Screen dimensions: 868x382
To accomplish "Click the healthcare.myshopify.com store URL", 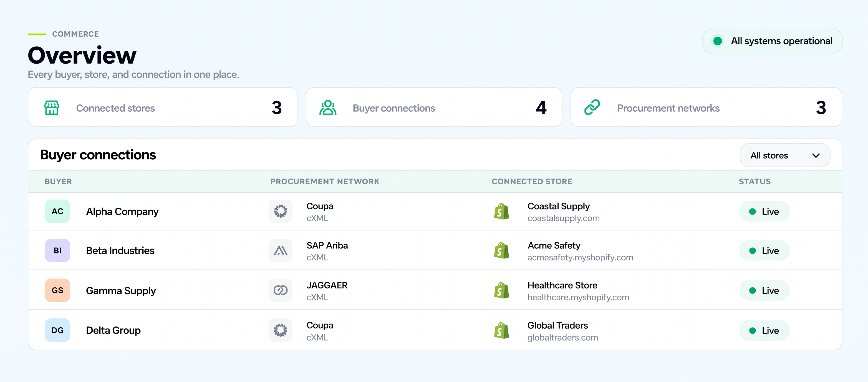I will coord(578,297).
